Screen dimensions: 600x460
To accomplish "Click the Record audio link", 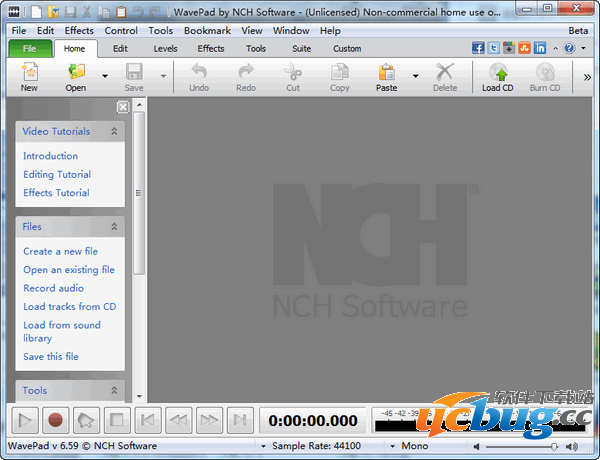I will (54, 288).
